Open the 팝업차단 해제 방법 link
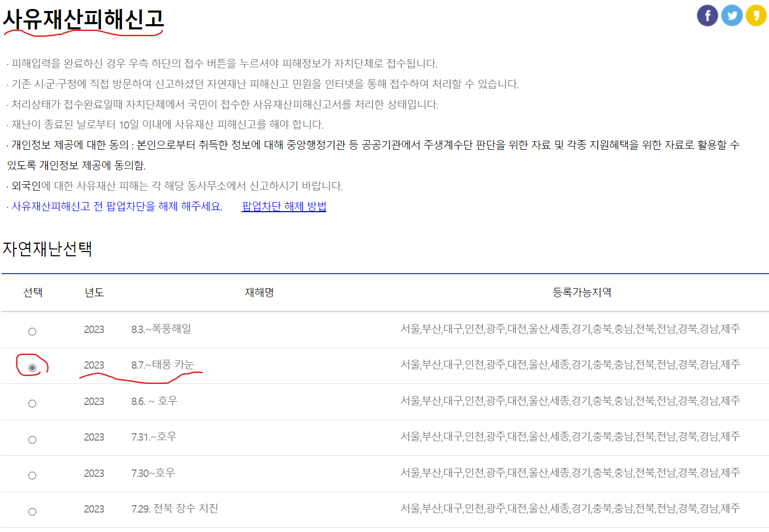769x532 pixels. click(x=283, y=206)
